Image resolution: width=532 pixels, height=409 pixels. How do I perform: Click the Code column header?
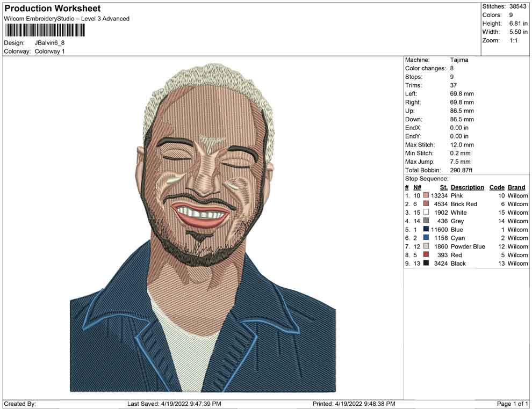pyautogui.click(x=497, y=187)
